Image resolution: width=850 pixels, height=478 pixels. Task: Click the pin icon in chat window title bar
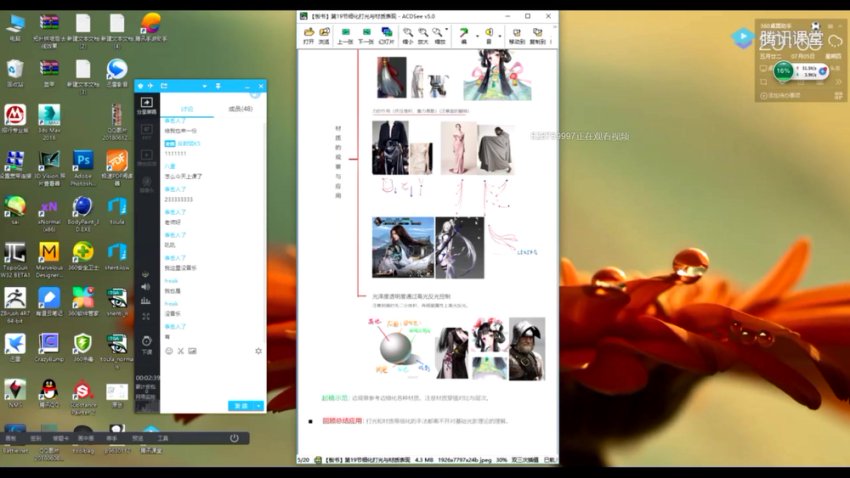(218, 86)
